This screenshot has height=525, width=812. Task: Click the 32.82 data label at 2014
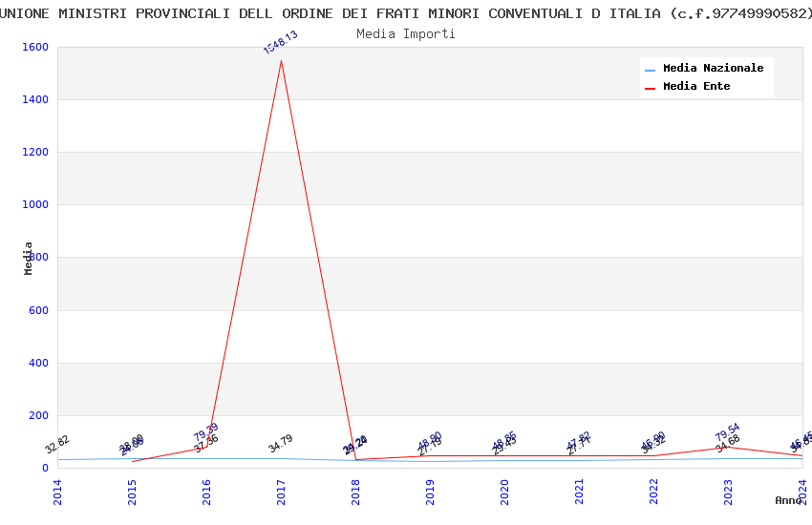pos(57,445)
